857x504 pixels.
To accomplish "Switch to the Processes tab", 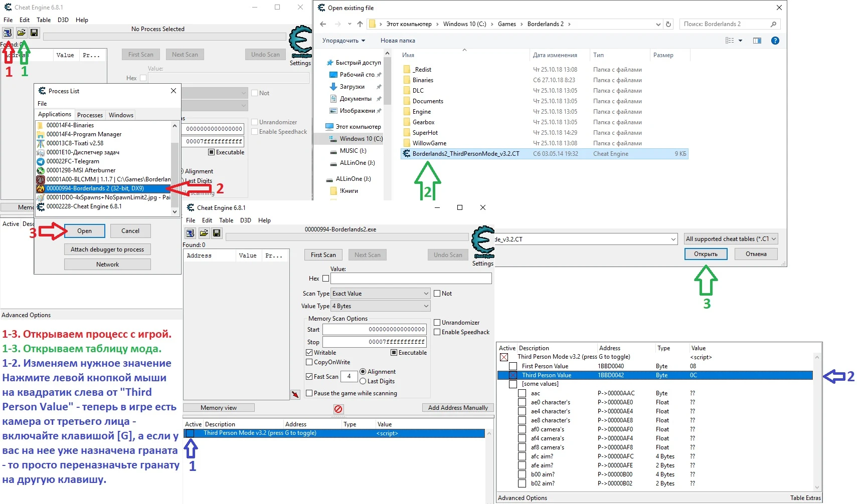I will [x=90, y=115].
